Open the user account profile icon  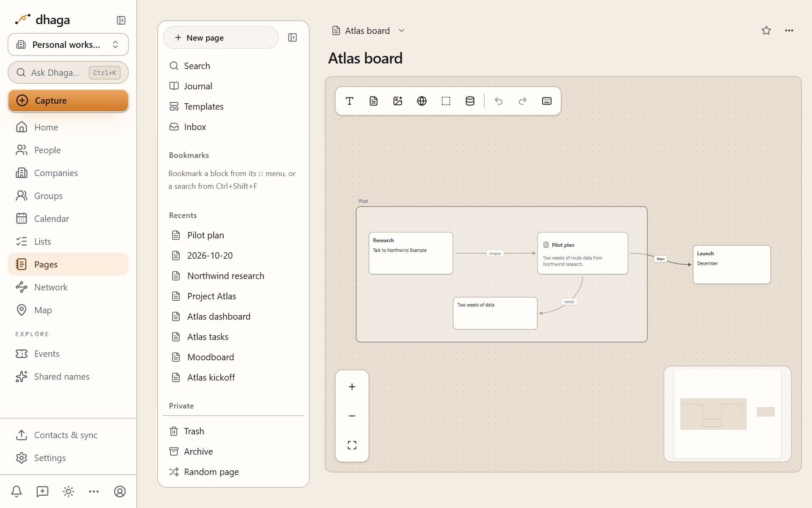120,491
